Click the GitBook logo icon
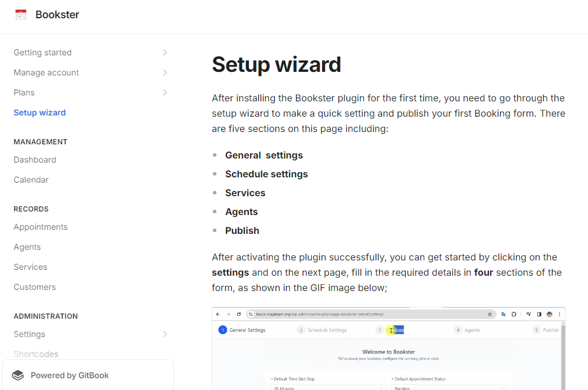The height and width of the screenshot is (390, 588). point(18,375)
